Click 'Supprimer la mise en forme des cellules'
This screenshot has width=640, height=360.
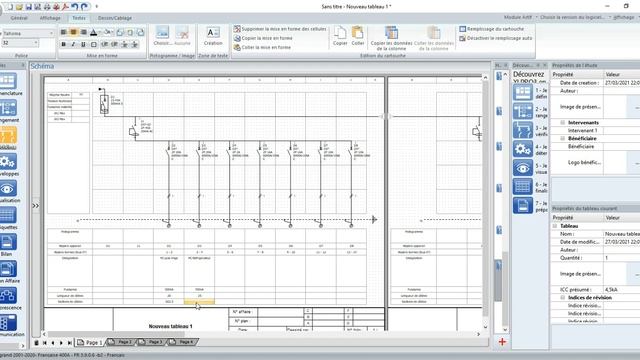pos(280,29)
